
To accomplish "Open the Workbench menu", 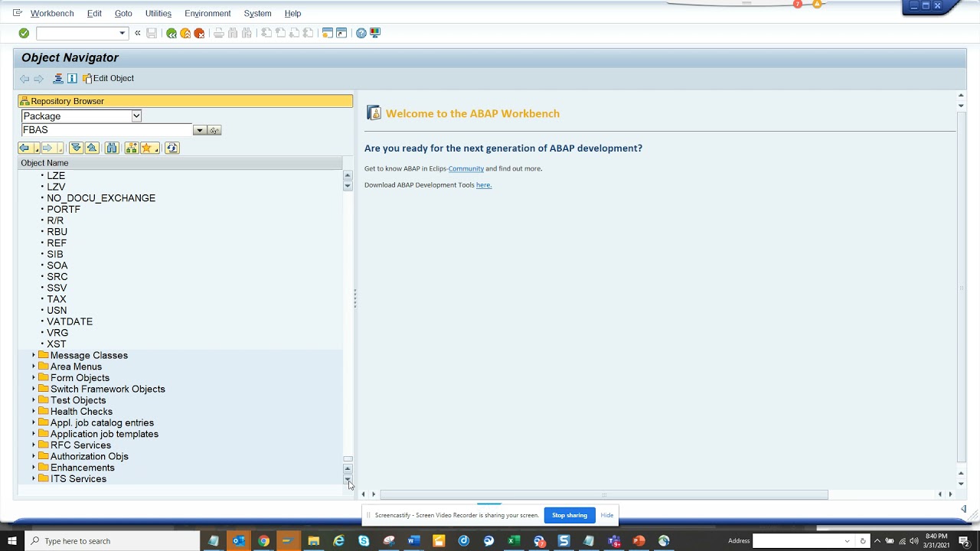I will coord(52,14).
